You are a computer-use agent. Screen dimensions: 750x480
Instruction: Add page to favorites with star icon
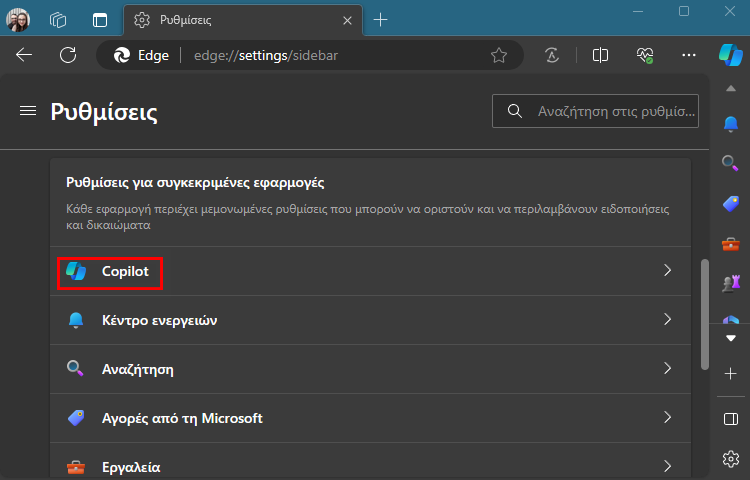498,55
